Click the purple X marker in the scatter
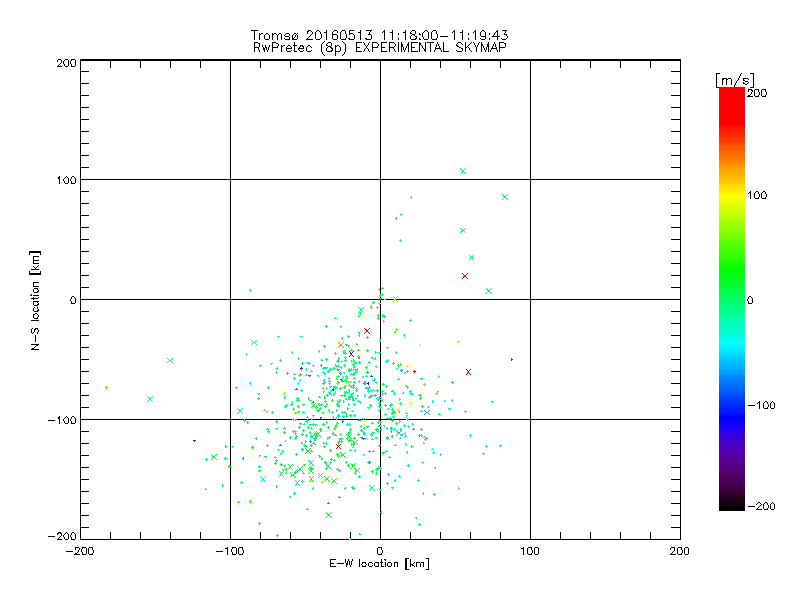Viewport: 800px width, 600px height. [351, 354]
